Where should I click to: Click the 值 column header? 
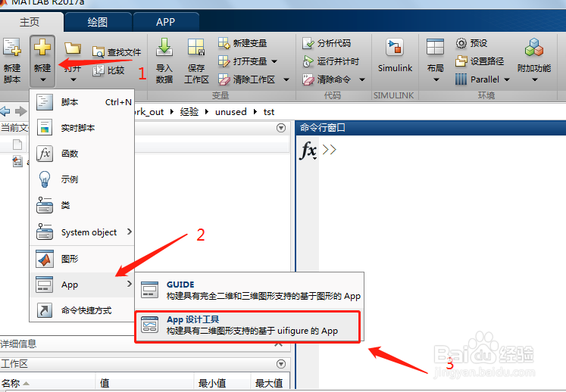pyautogui.click(x=145, y=383)
